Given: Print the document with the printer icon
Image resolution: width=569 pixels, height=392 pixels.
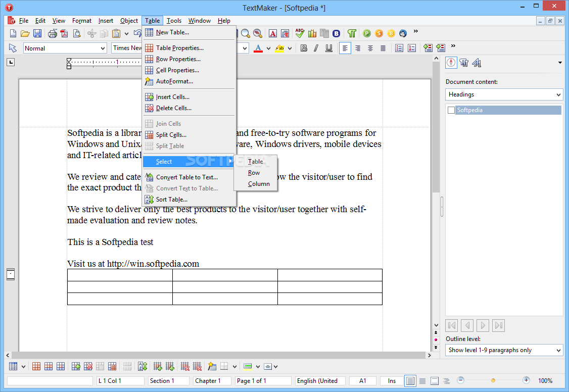Looking at the screenshot, I should tap(53, 34).
